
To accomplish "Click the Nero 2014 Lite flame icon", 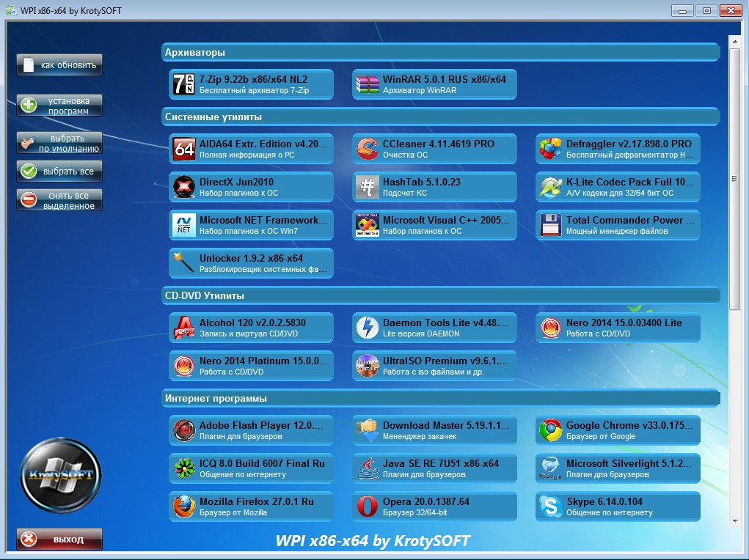I will (550, 328).
